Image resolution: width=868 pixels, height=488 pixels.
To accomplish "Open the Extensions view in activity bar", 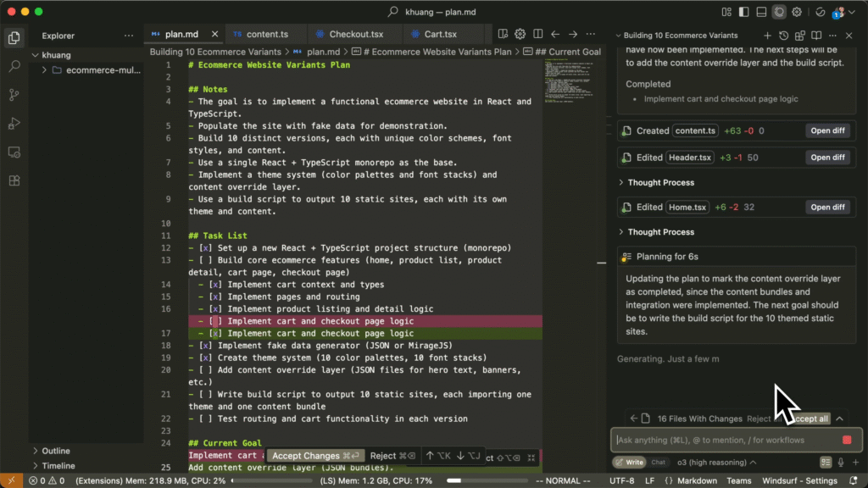I will [x=14, y=180].
